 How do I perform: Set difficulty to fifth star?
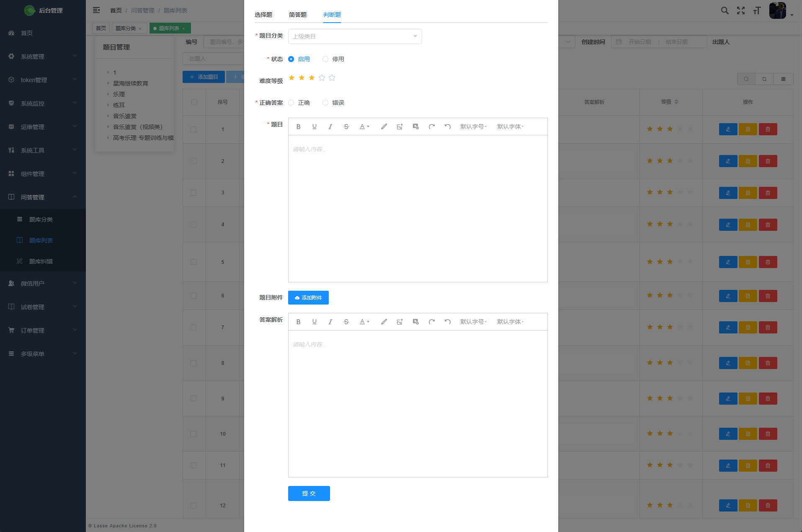pos(332,77)
